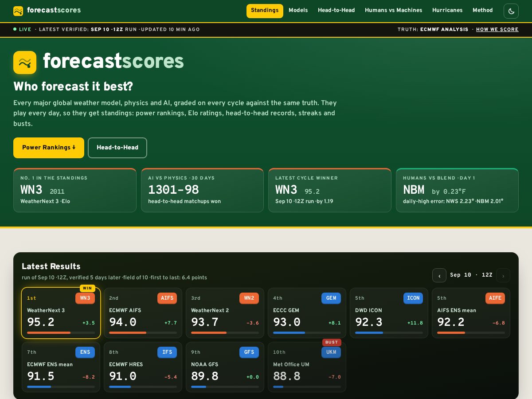
Task: Click the Met Office UM score 88.8
Action: pos(287,376)
